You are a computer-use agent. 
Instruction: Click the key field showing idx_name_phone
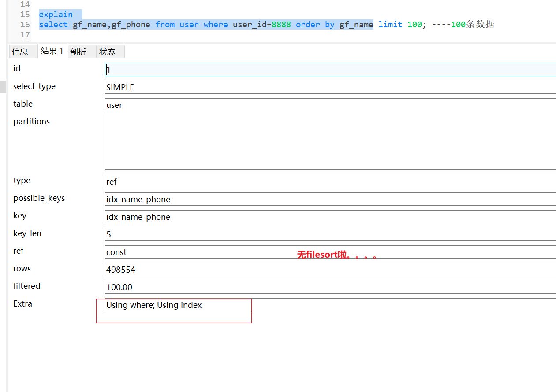pos(330,217)
